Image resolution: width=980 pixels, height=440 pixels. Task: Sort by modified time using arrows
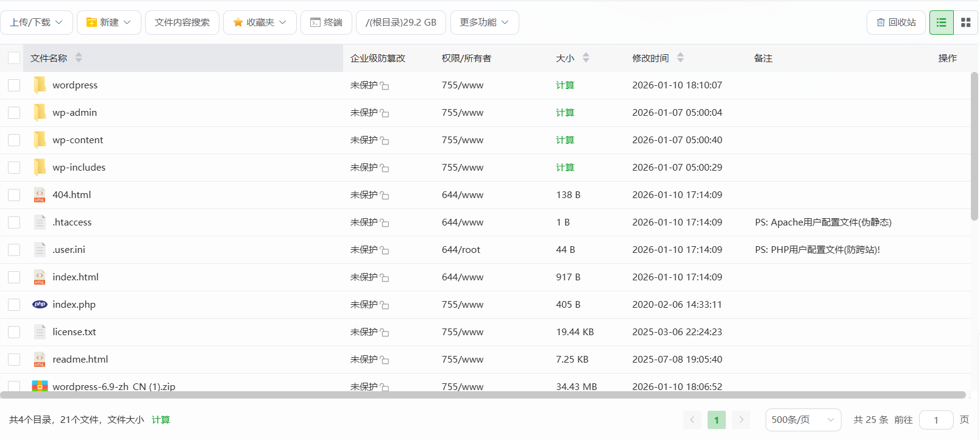[x=680, y=58]
